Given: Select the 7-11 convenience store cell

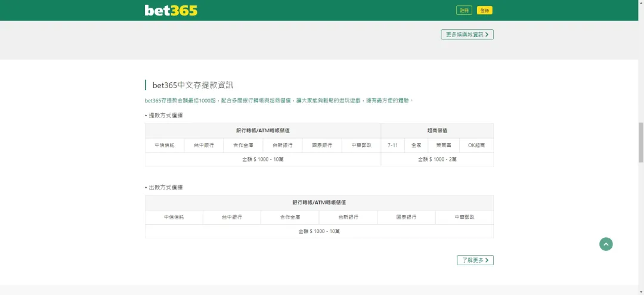Looking at the screenshot, I should (392, 145).
